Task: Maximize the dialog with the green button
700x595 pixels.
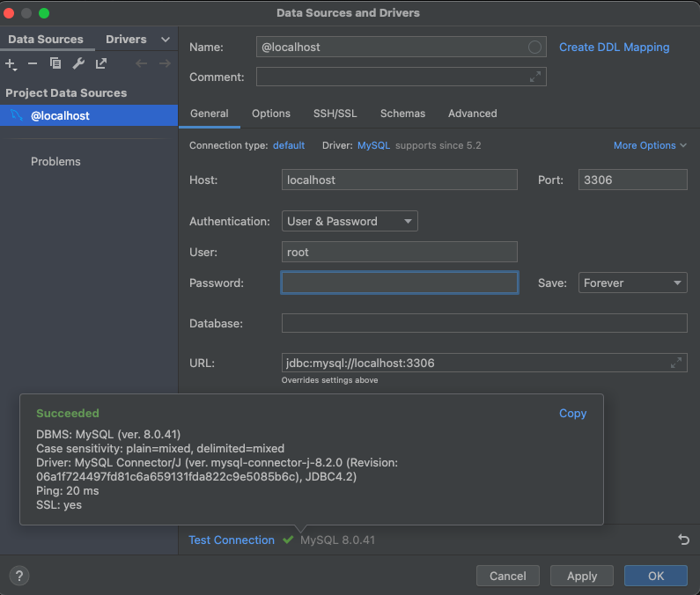Action: tap(44, 13)
